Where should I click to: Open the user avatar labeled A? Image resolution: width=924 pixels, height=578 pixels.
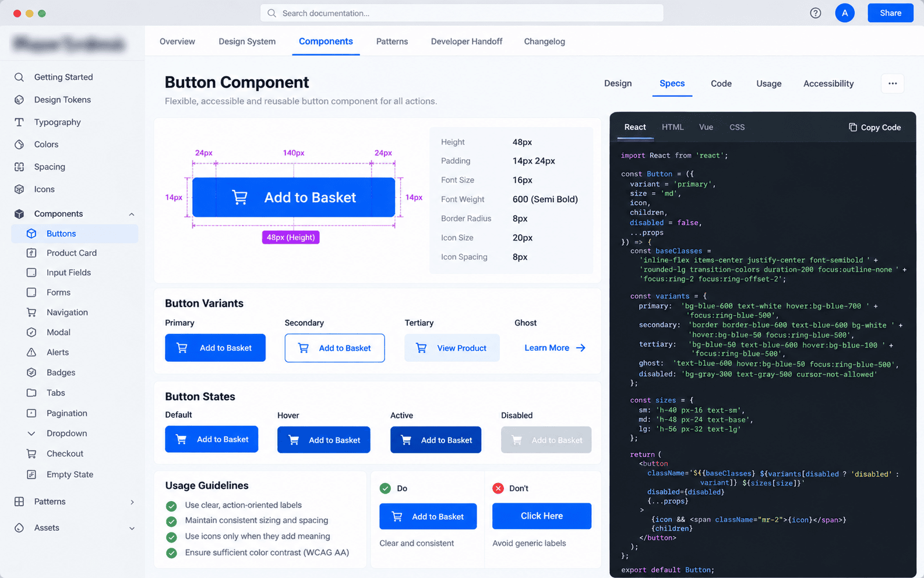(844, 13)
